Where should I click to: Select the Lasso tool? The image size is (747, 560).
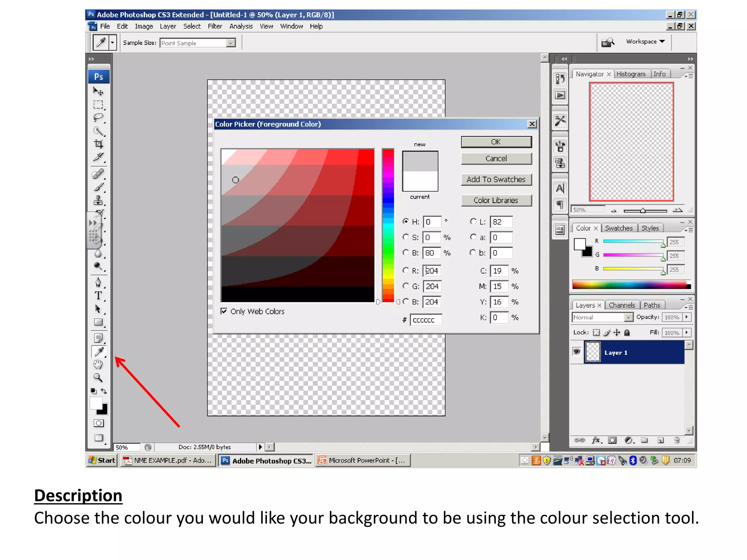click(x=98, y=118)
